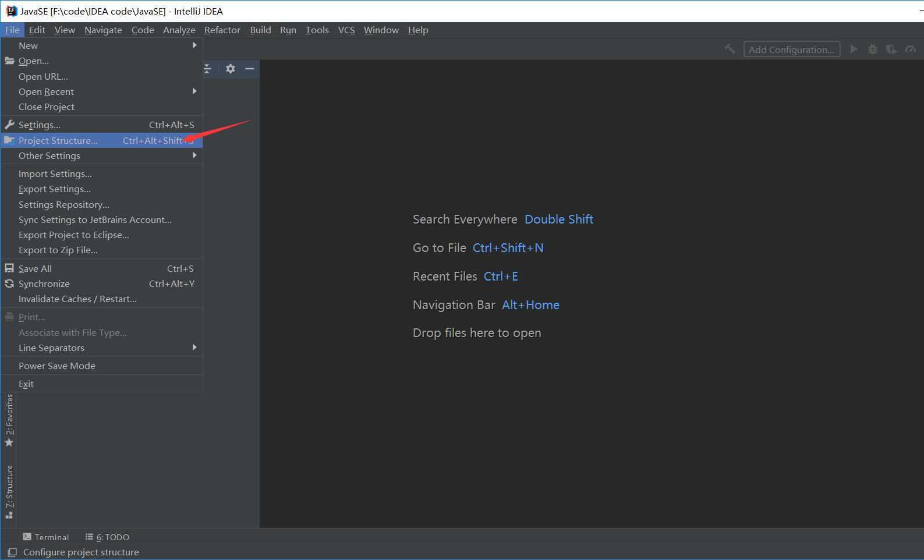Screen dimensions: 924x560
Task: Open the Help menu
Action: coord(418,30)
